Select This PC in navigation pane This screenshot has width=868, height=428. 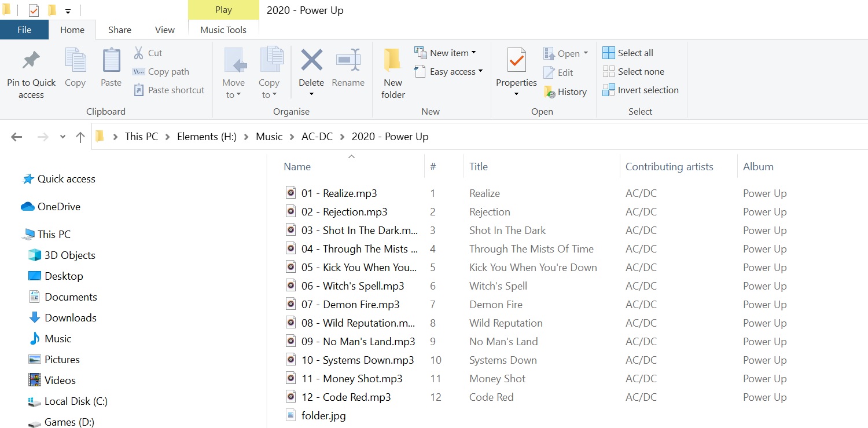pyautogui.click(x=46, y=235)
